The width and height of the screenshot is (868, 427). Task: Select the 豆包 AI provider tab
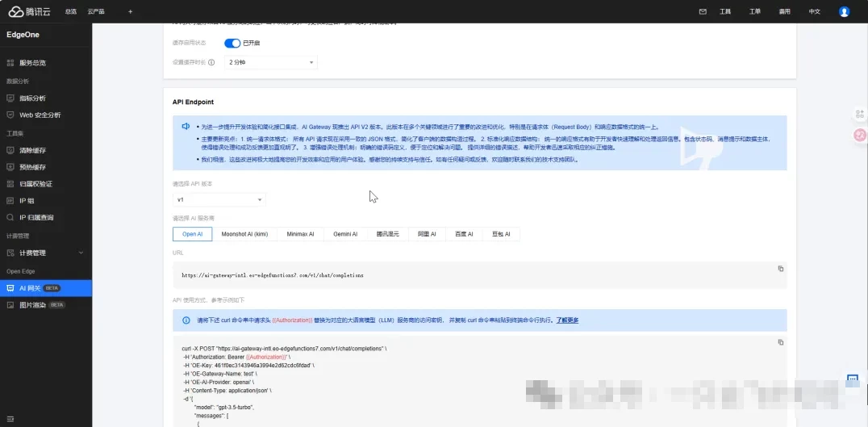501,234
